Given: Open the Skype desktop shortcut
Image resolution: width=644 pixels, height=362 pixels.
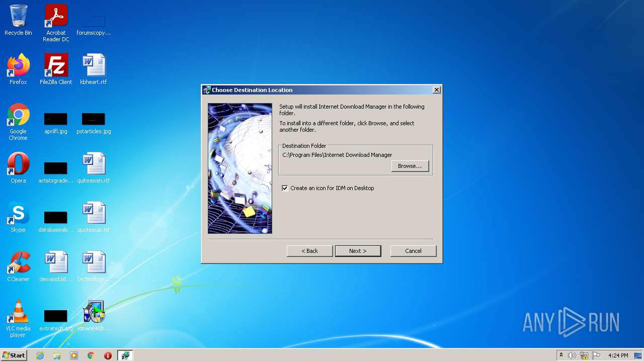Looking at the screenshot, I should coord(18,217).
